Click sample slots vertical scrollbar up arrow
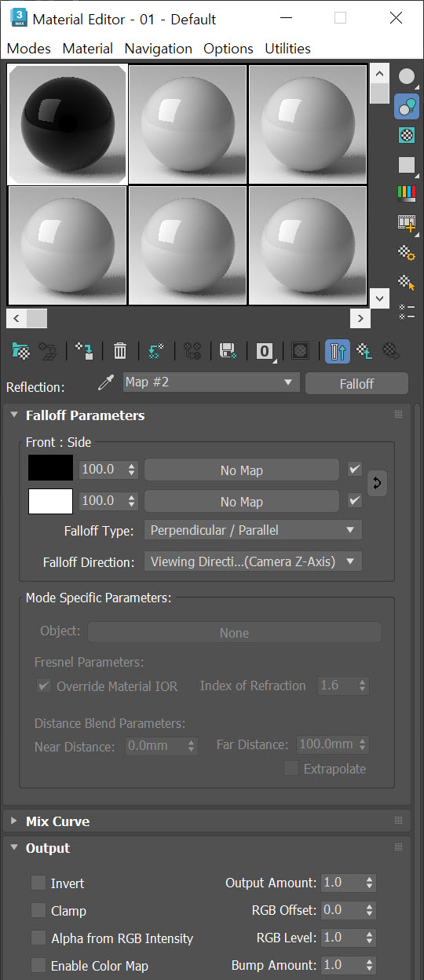424x980 pixels. click(x=380, y=74)
